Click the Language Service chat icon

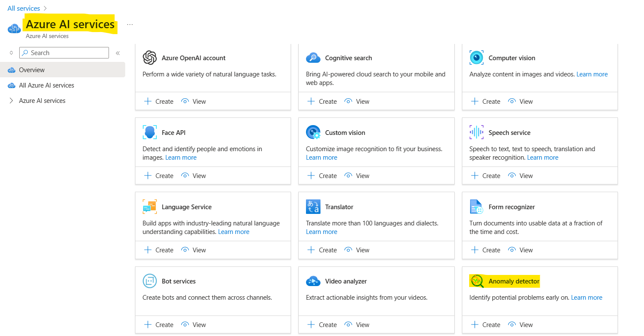coord(150,207)
